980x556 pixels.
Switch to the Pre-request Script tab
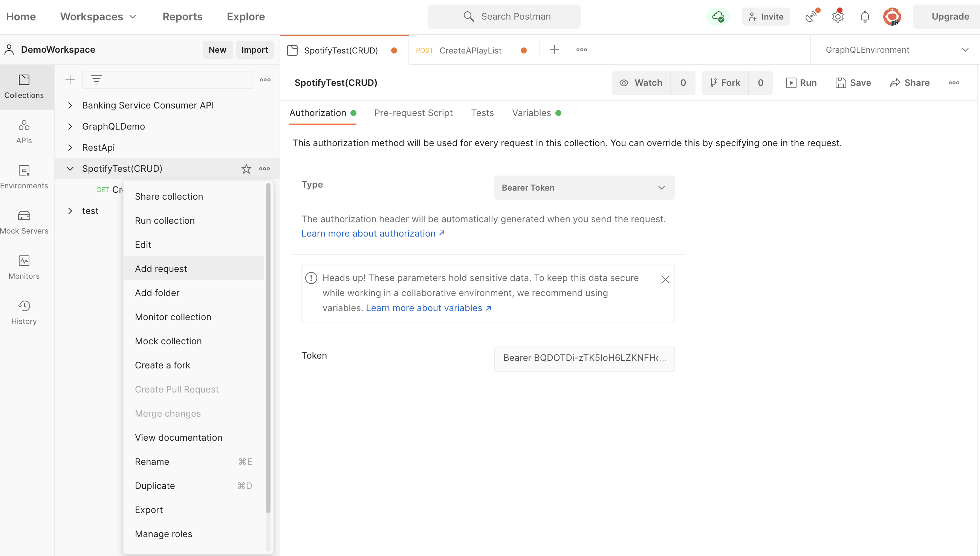(x=414, y=113)
